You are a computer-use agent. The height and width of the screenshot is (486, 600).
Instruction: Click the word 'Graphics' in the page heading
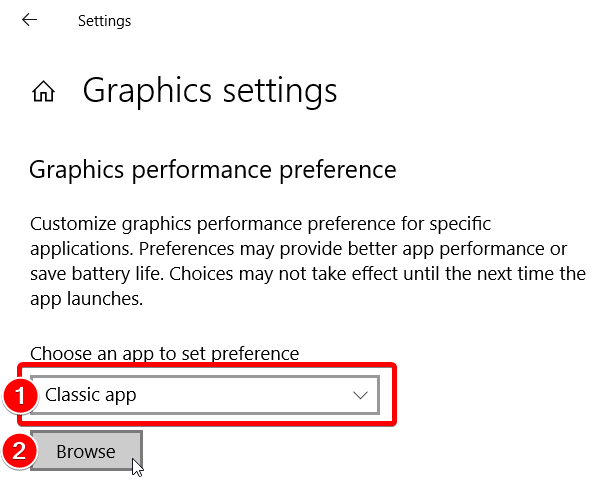(x=147, y=91)
